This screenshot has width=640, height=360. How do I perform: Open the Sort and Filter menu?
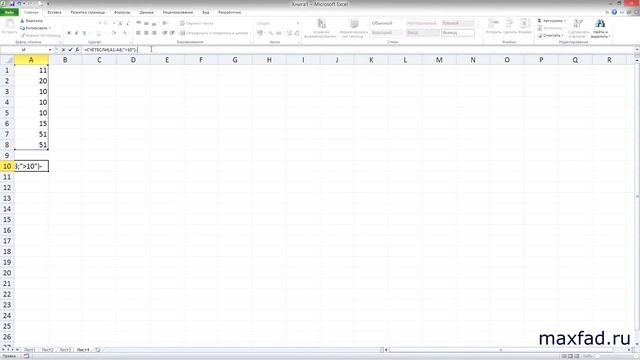point(578,28)
